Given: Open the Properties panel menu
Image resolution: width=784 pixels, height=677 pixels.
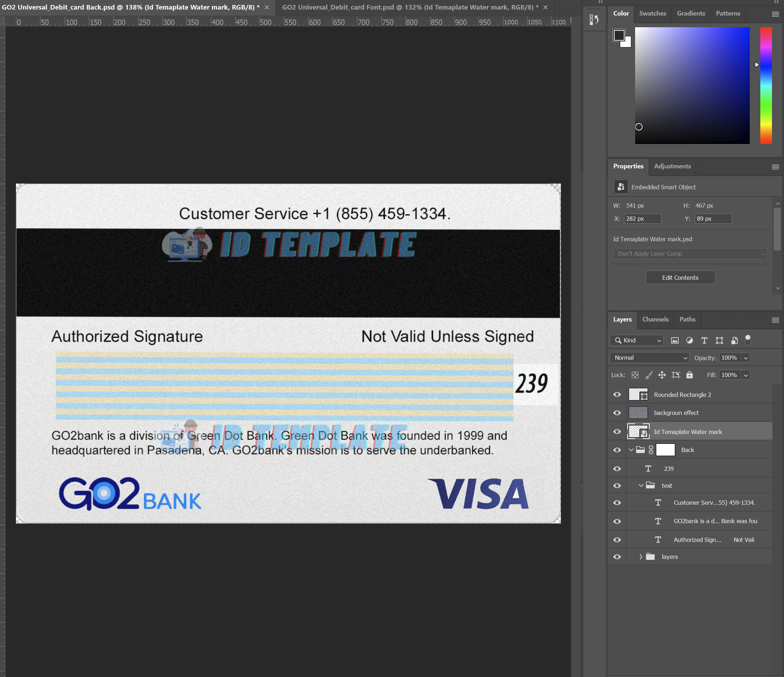Looking at the screenshot, I should [x=775, y=167].
